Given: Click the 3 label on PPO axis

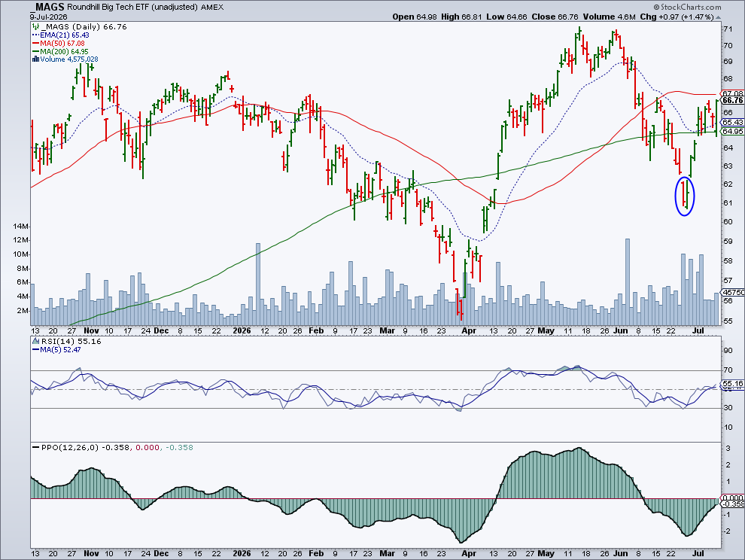Looking at the screenshot, I should (728, 449).
